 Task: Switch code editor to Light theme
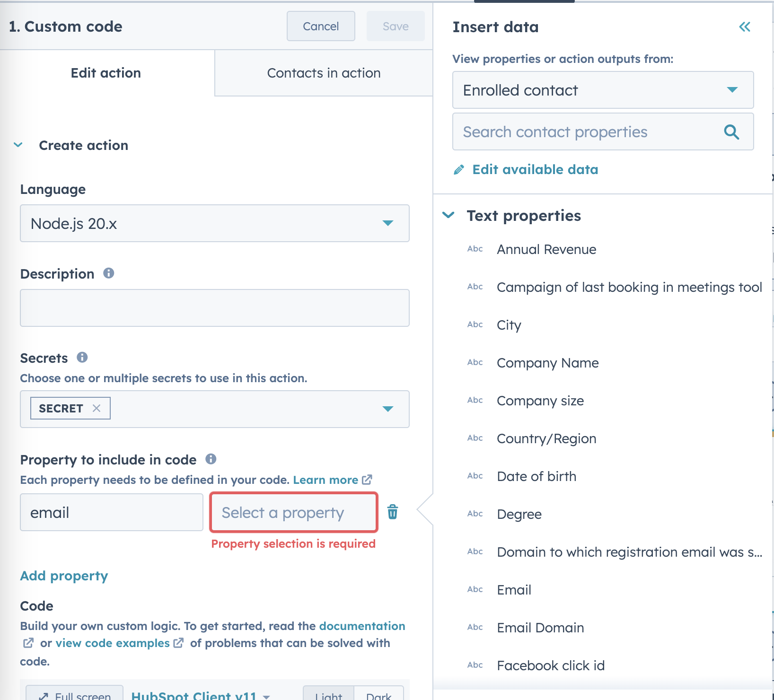[x=328, y=694]
